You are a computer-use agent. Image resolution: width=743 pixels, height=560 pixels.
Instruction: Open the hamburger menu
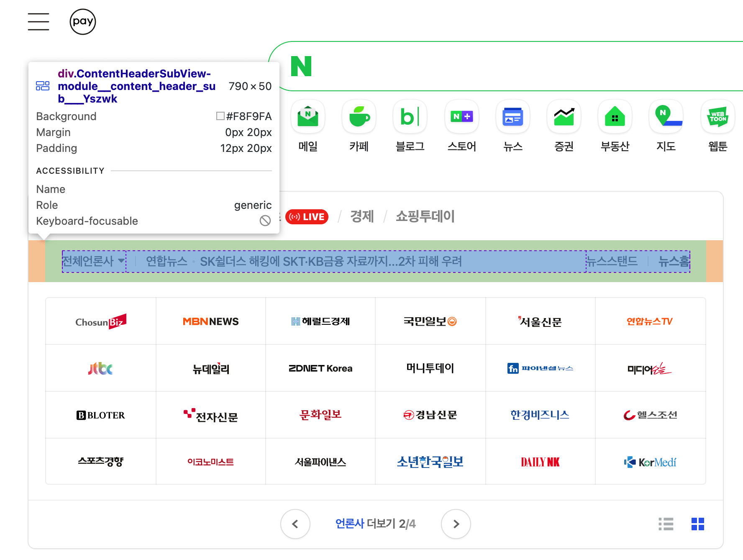[x=38, y=22]
